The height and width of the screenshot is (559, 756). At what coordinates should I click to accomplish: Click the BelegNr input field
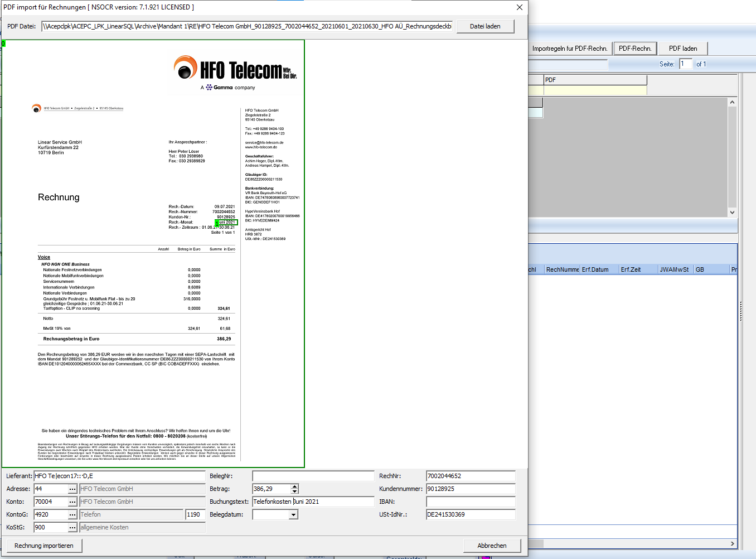click(x=313, y=476)
